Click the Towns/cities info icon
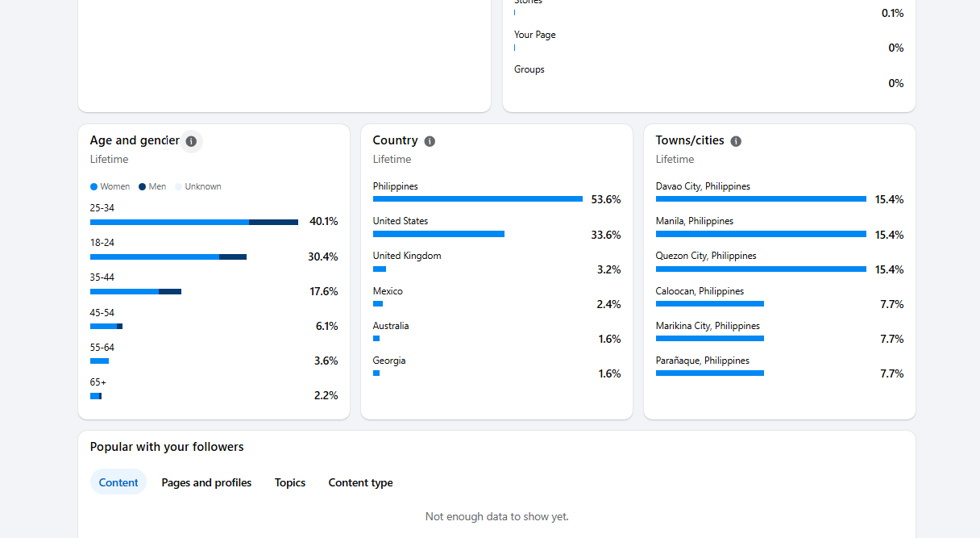 [x=736, y=141]
